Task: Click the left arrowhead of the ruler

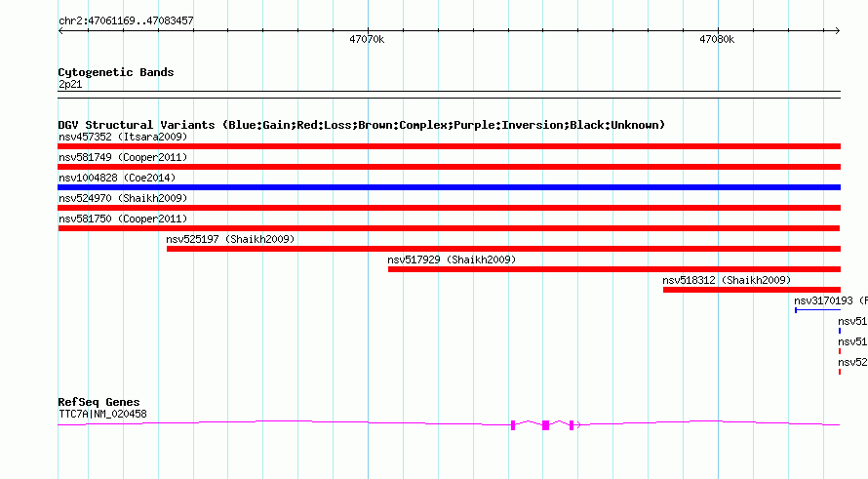Action: coord(60,30)
